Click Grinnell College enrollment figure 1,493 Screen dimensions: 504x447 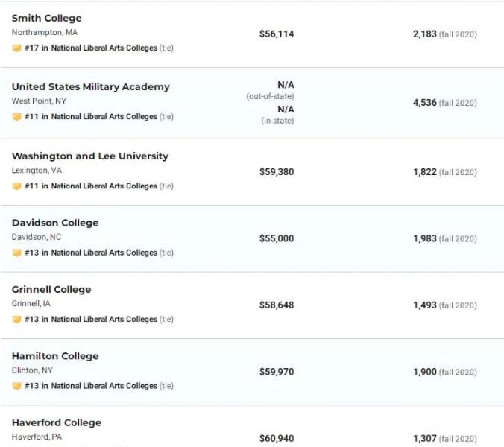coord(425,305)
